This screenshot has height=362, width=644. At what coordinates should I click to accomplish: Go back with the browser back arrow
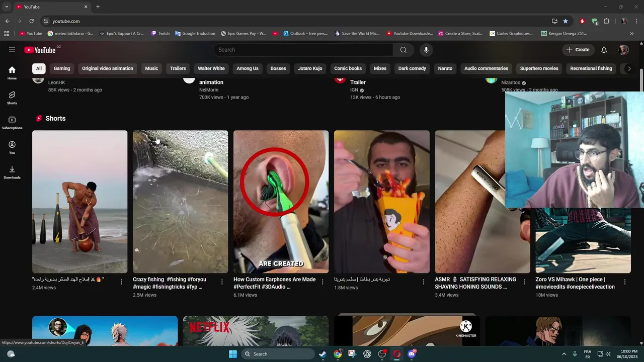(x=7, y=21)
